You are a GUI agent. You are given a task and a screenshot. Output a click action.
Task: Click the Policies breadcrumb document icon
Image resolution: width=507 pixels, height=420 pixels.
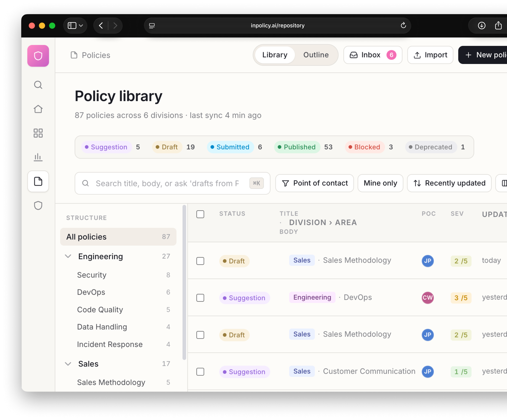coord(74,55)
